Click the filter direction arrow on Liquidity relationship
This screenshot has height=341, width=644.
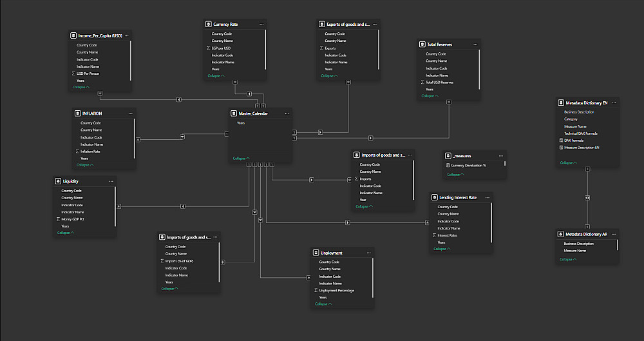[x=183, y=206]
